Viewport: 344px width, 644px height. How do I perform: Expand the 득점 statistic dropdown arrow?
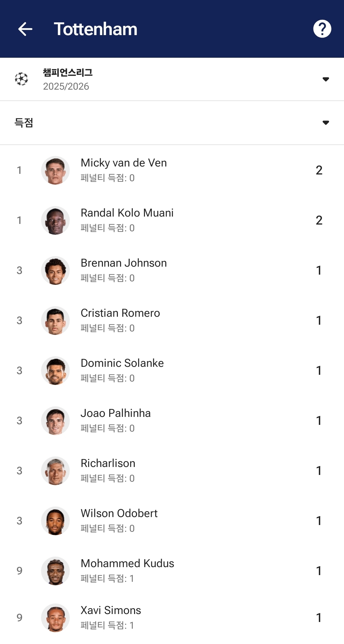click(326, 123)
